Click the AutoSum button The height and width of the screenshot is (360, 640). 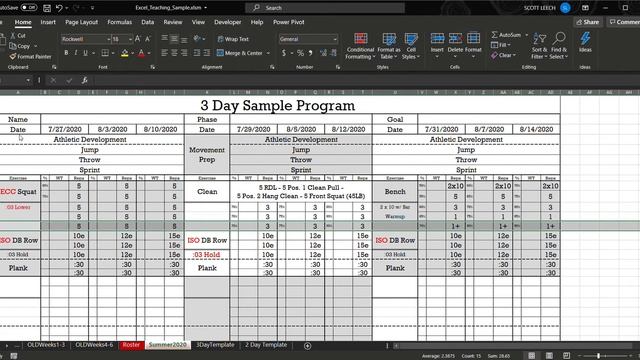click(506, 35)
